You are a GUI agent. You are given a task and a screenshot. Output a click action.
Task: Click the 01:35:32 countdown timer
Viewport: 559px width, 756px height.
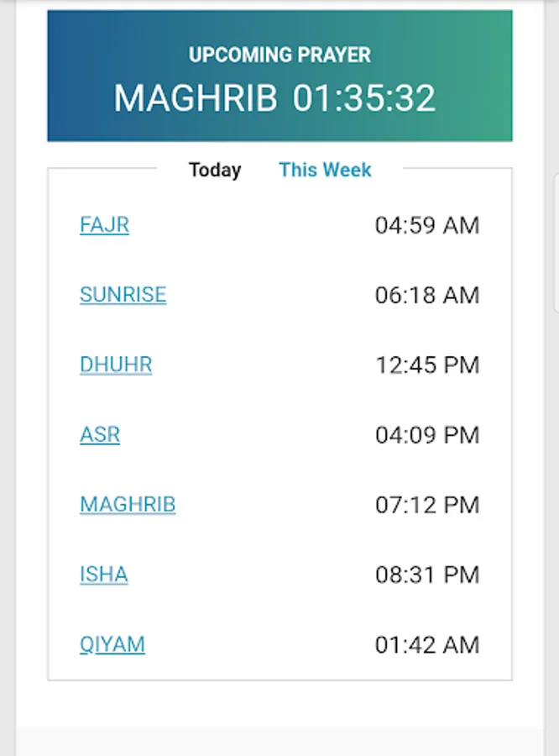(364, 98)
